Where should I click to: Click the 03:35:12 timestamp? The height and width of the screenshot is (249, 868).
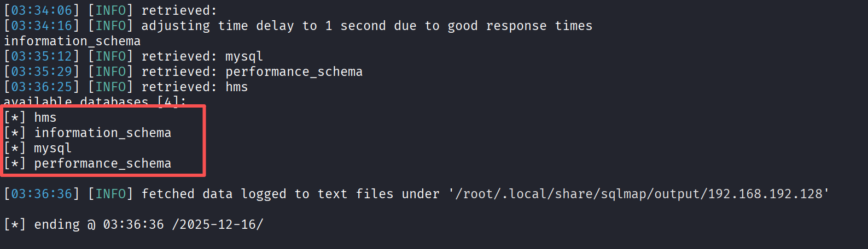(42, 56)
